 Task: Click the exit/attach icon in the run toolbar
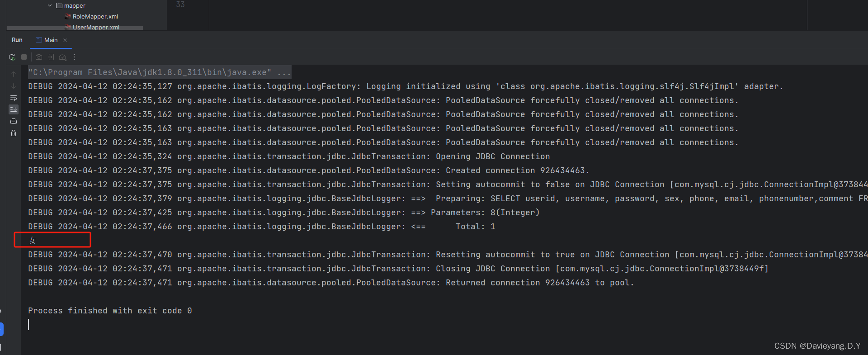(51, 57)
